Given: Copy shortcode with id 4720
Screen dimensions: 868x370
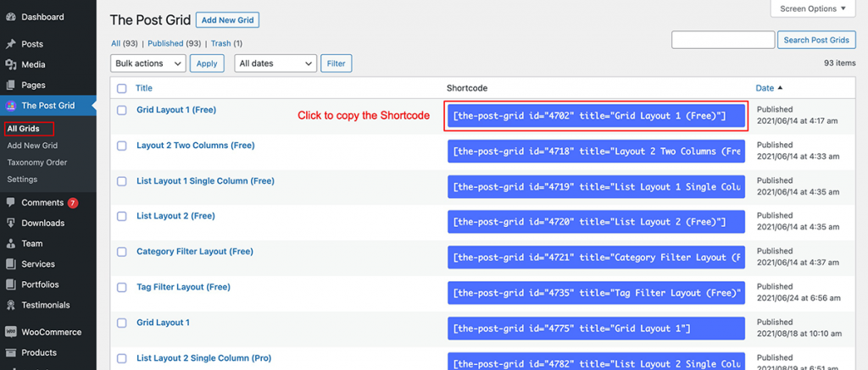Looking at the screenshot, I should [x=596, y=223].
